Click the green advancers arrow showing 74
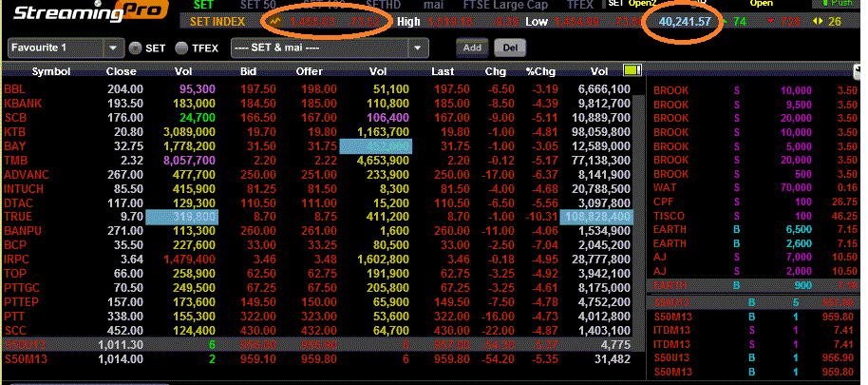This screenshot has width=868, height=385. click(723, 22)
